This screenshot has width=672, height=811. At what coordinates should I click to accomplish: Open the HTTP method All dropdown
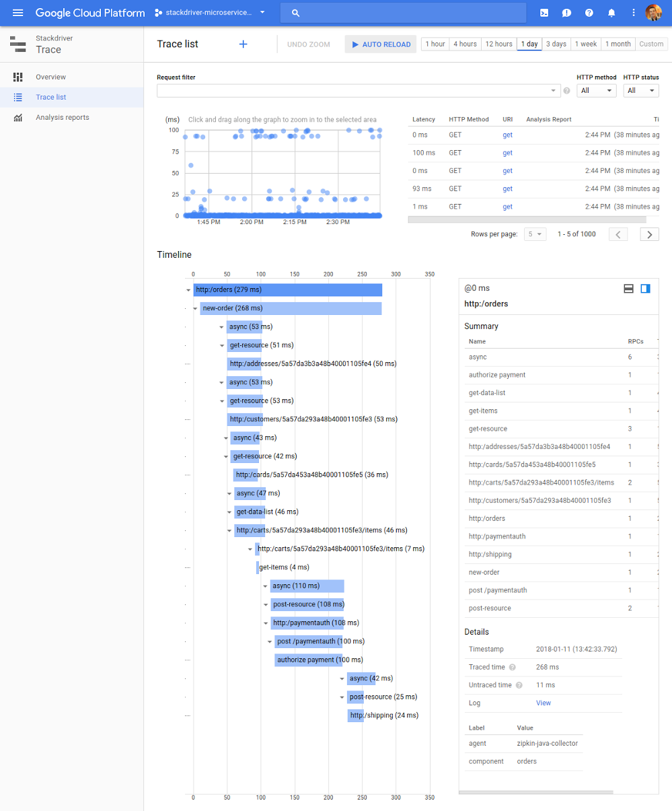tap(597, 91)
